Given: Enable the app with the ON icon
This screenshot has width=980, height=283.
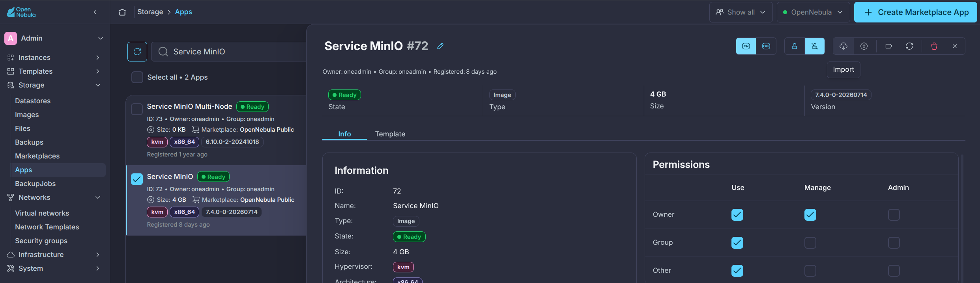Looking at the screenshot, I should pos(746,46).
